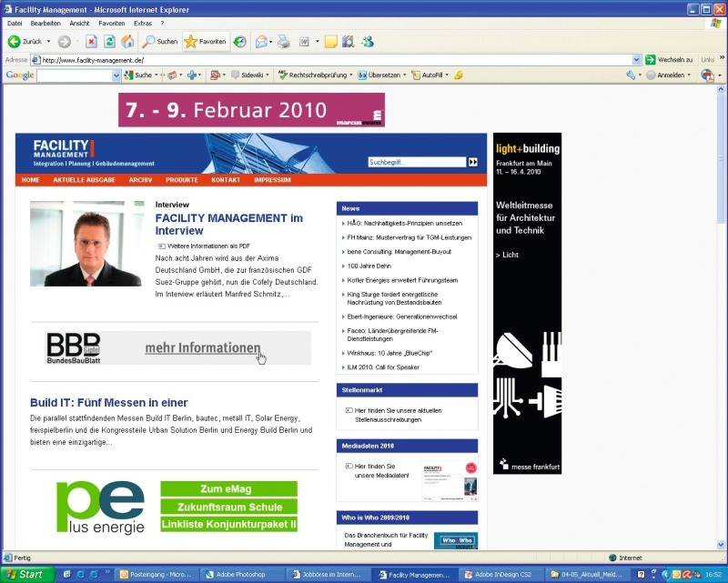Click the yellow note discussion icon

coord(330,42)
